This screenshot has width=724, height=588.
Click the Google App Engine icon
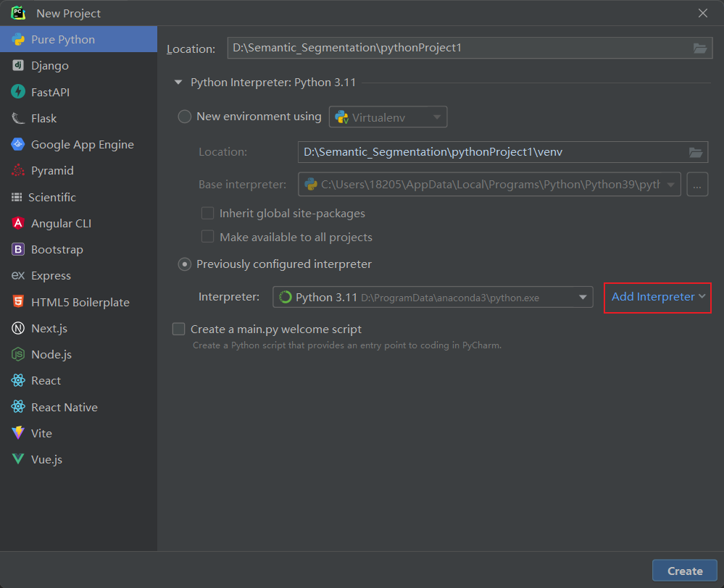[x=18, y=144]
